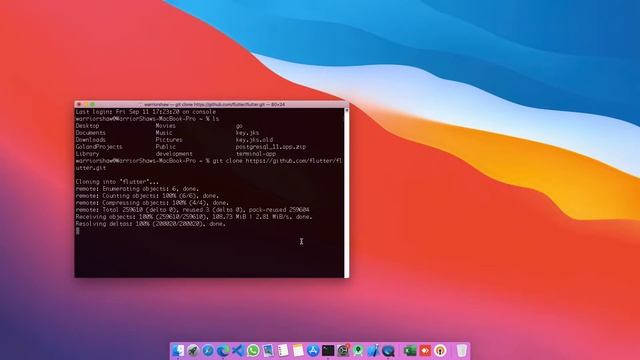Click 'Last login: Fri Sep 11' line

click(146, 112)
